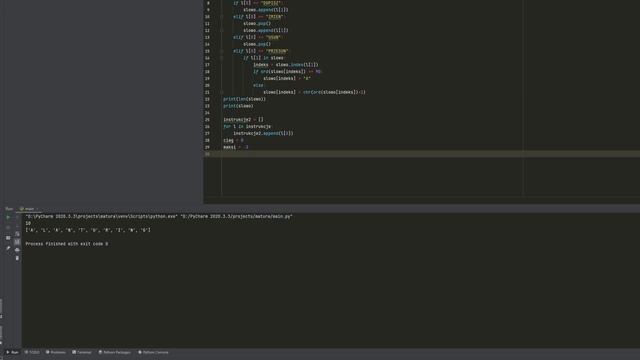The height and width of the screenshot is (360, 640).
Task: Toggle fold marker on line 15 elif block
Action: pyautogui.click(x=222, y=51)
